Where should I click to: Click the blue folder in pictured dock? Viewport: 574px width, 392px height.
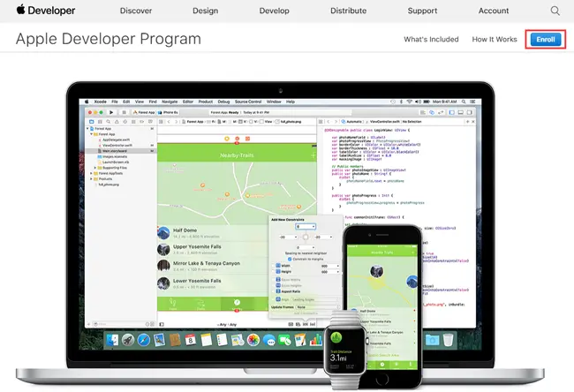432,340
